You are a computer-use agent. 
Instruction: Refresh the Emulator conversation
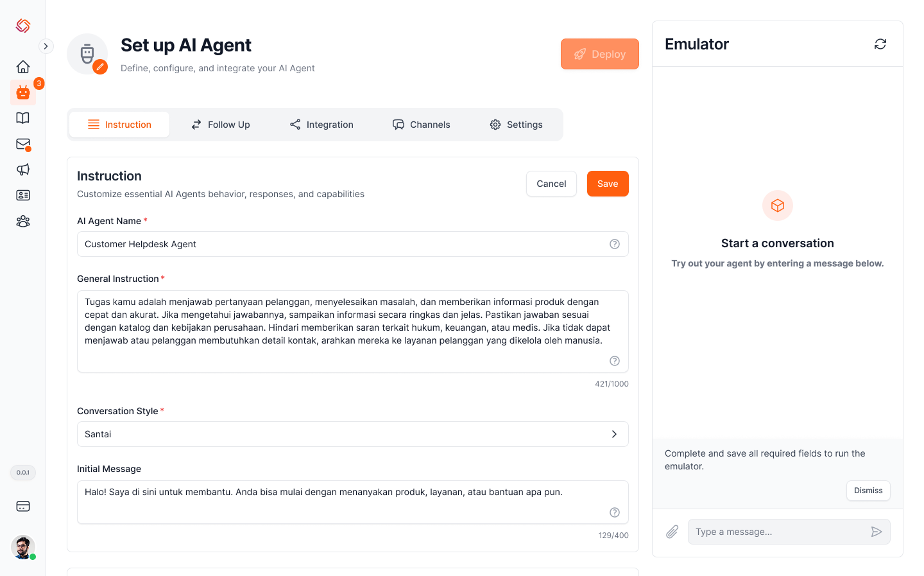880,44
